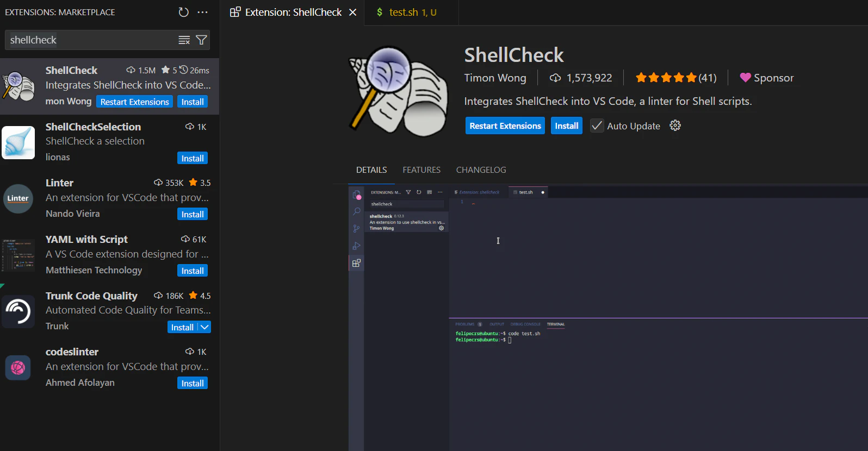The height and width of the screenshot is (451, 868).
Task: Select ShellCheck extension in results list
Action: pyautogui.click(x=109, y=86)
